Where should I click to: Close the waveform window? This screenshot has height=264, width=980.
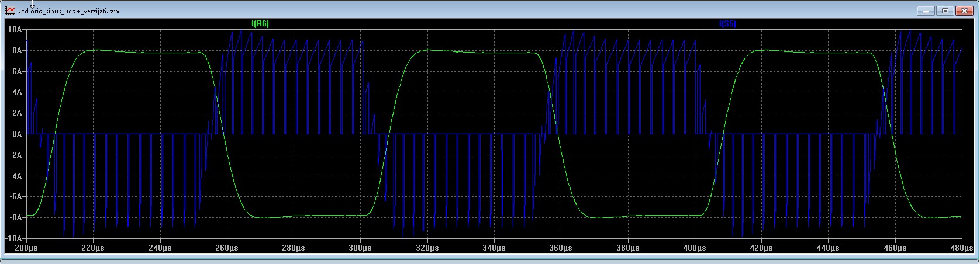click(964, 11)
